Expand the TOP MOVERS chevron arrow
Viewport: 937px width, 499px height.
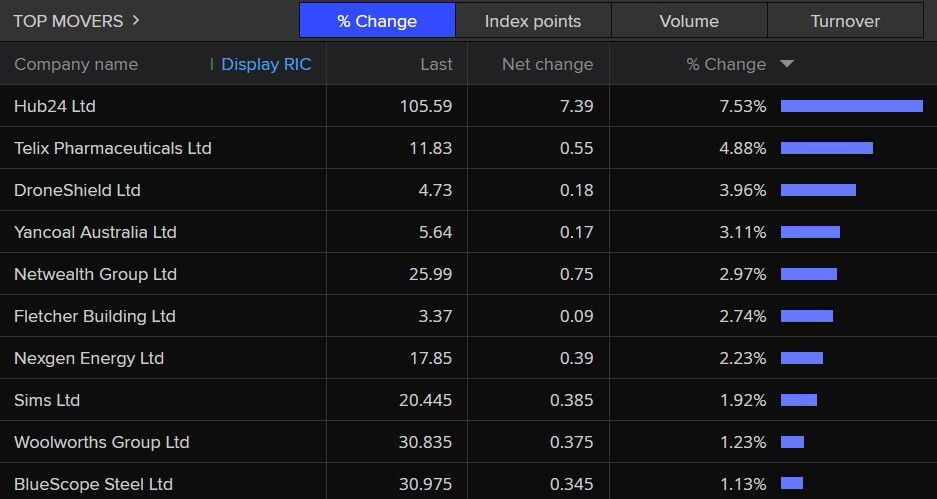click(x=136, y=20)
